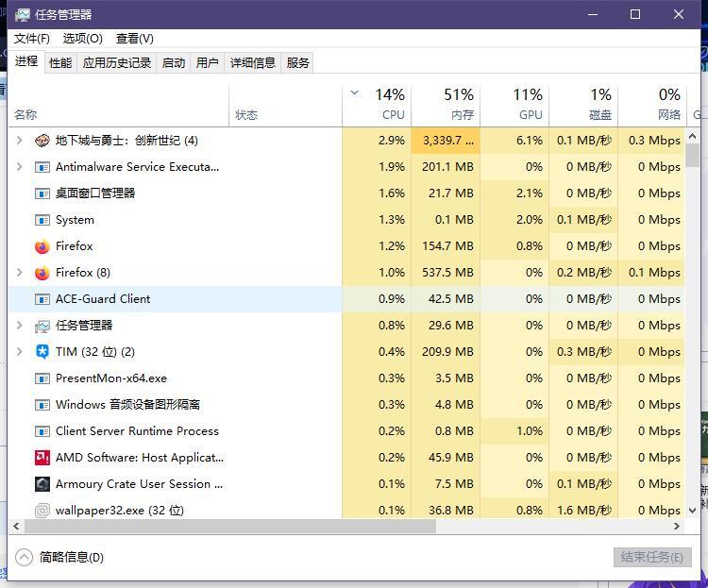Click the 6.1% GPU cell
Viewport: 708px width, 588px height.
click(x=514, y=141)
